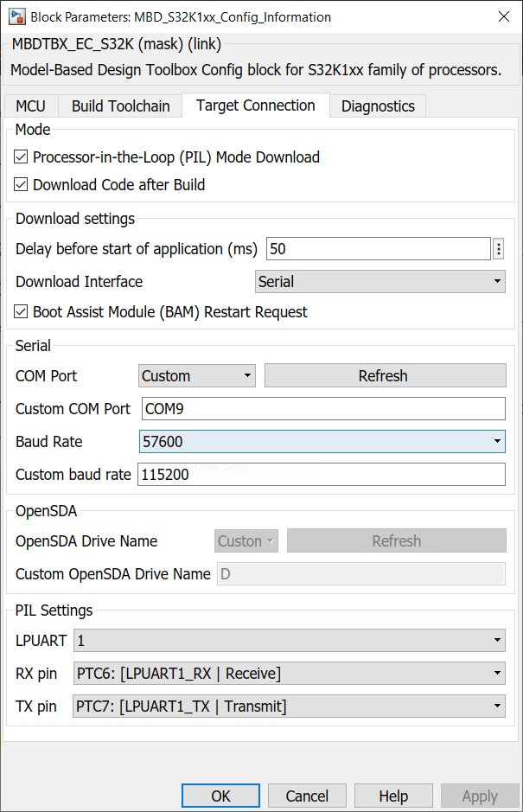
Task: Toggle Processor-in-the-Loop (PIL) Mode Download checkbox
Action: coord(22,157)
